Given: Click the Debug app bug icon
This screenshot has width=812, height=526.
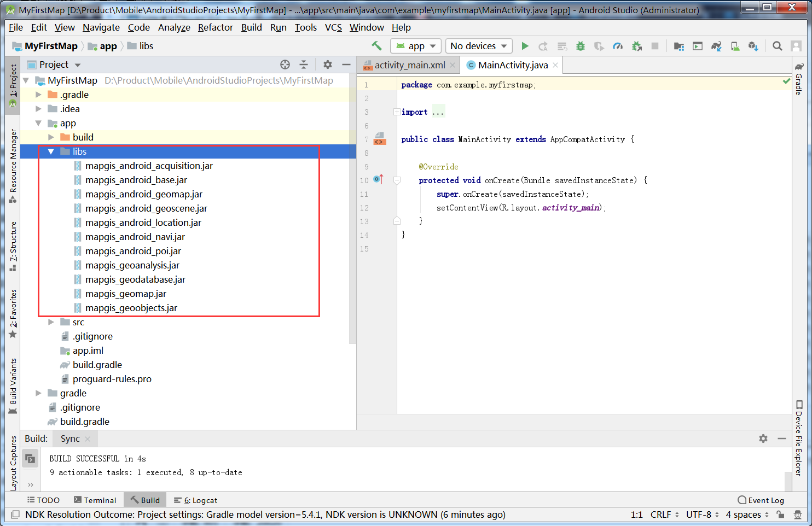Looking at the screenshot, I should tap(581, 46).
